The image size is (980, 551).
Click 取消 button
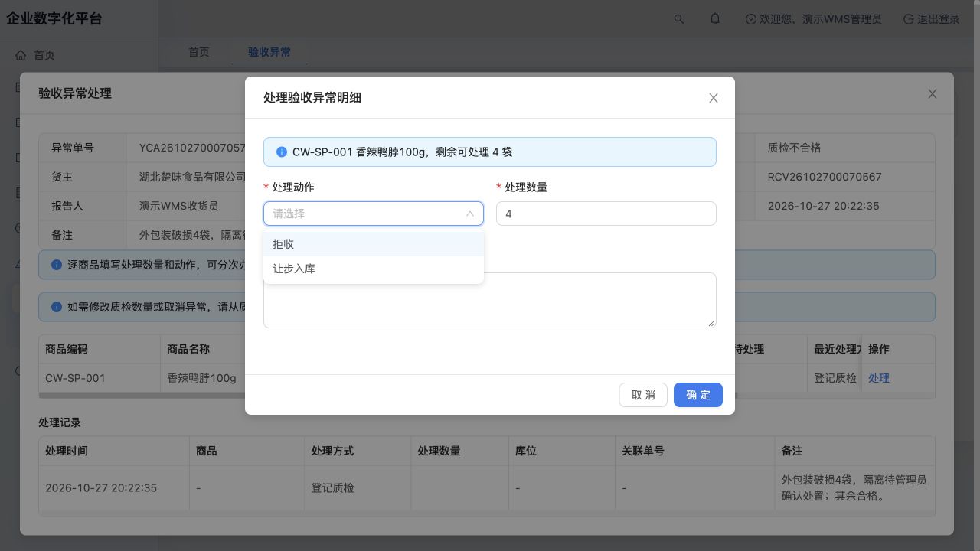[643, 395]
